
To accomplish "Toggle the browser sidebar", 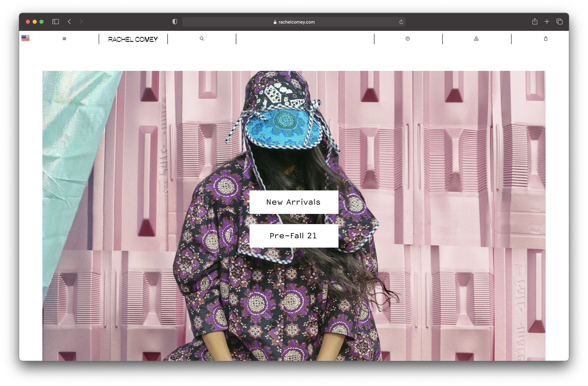I will click(55, 21).
